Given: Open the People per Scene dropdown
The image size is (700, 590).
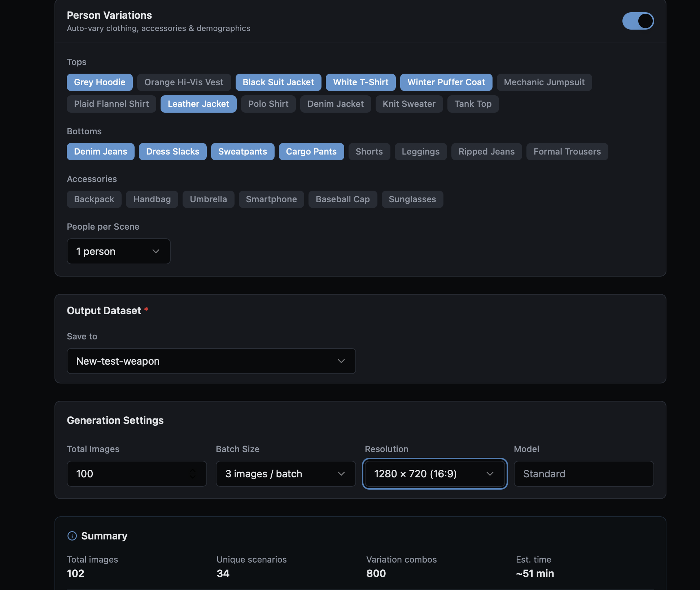Looking at the screenshot, I should [x=119, y=251].
